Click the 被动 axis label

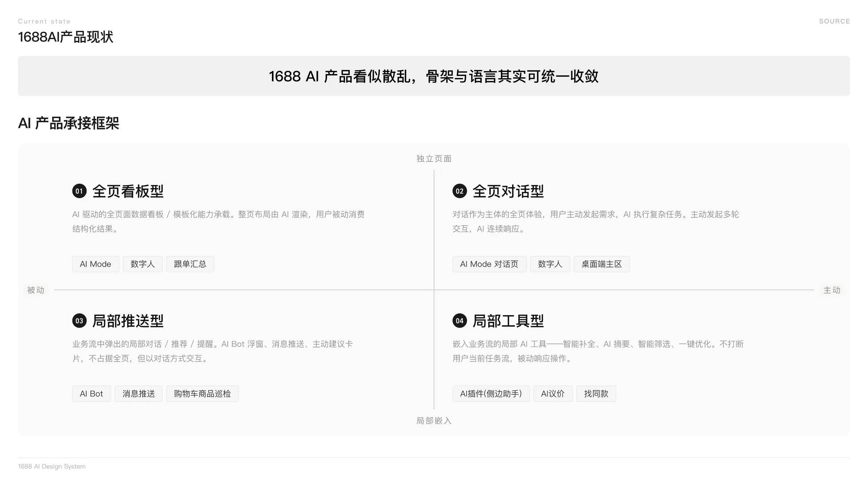pyautogui.click(x=36, y=290)
